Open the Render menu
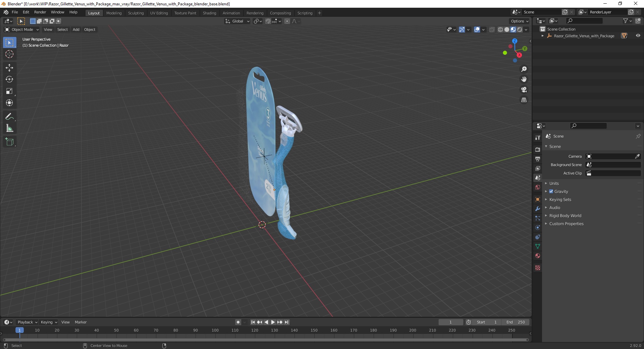 [x=40, y=12]
